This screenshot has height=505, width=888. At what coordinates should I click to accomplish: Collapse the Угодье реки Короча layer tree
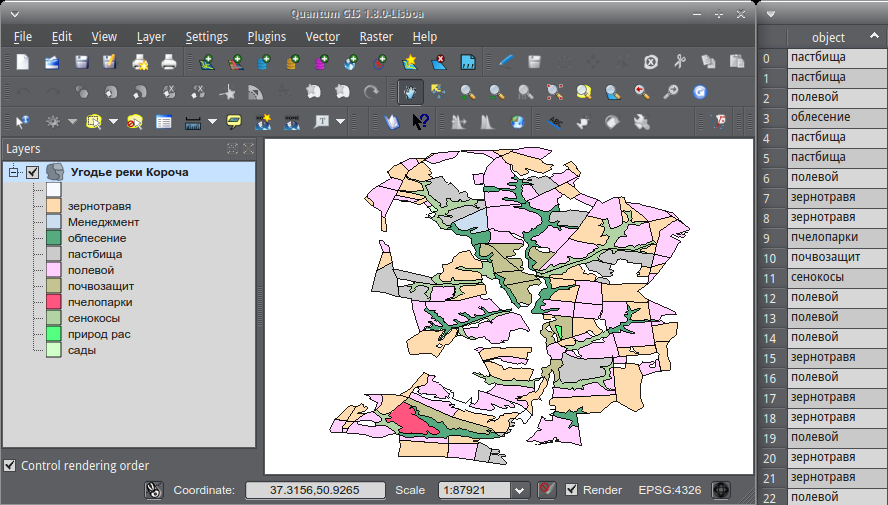(14, 172)
